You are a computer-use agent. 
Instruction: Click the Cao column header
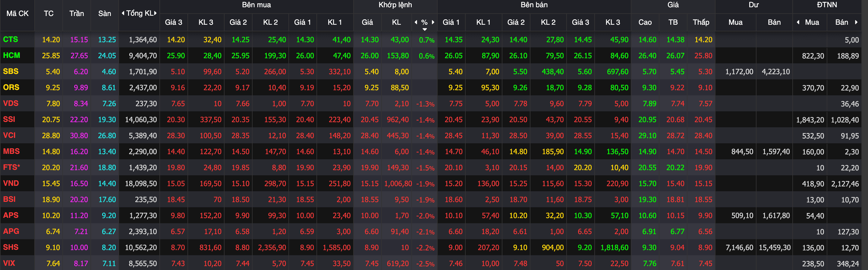645,22
